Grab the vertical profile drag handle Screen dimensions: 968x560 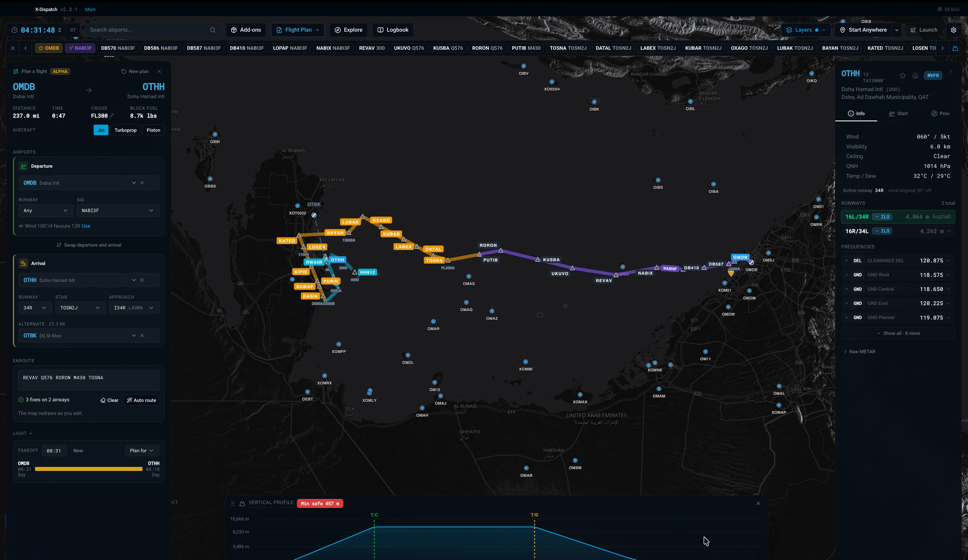(x=232, y=503)
